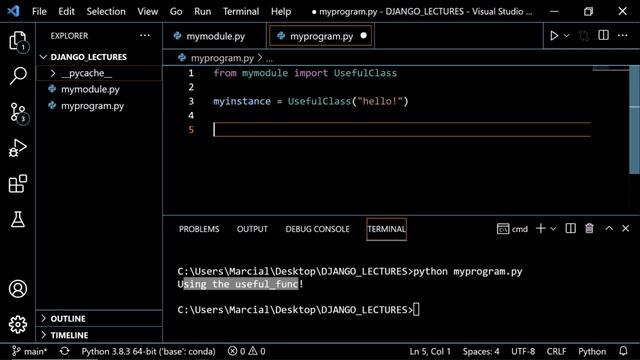Open the launch profile dropdown beside plus
Screen dimensions: 640x360
[553, 229]
